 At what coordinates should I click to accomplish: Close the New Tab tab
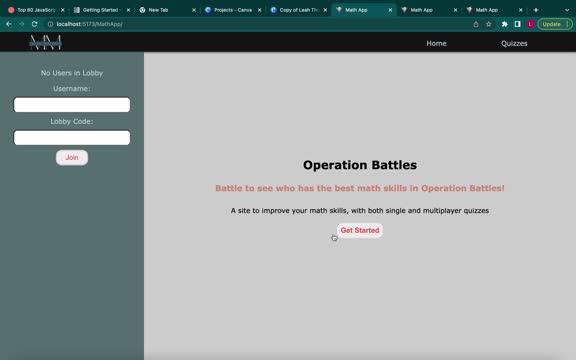[194, 10]
